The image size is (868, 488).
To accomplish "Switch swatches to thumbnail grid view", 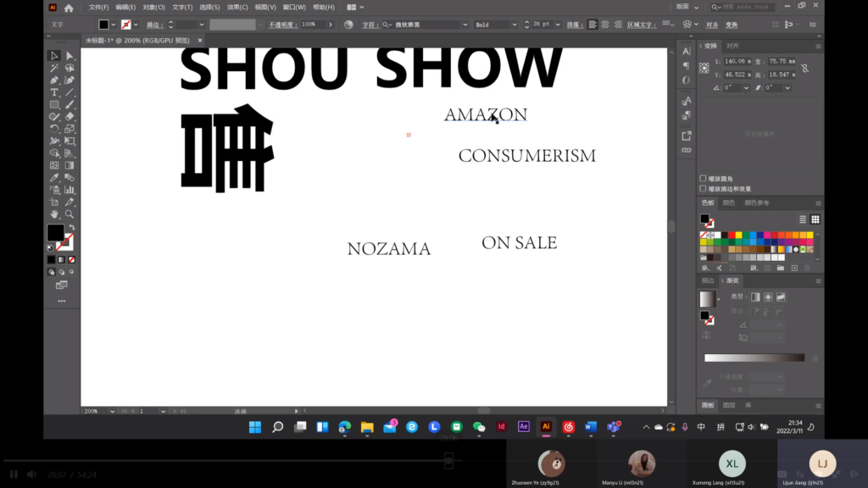I will pyautogui.click(x=815, y=219).
